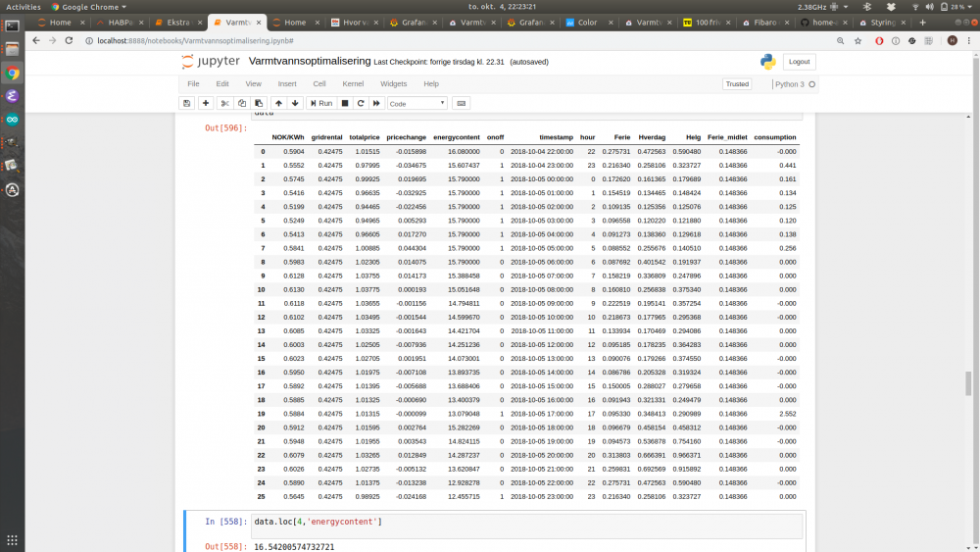980x552 pixels.
Task: Click the notebook vertical scrollbar thumb
Action: 968,383
